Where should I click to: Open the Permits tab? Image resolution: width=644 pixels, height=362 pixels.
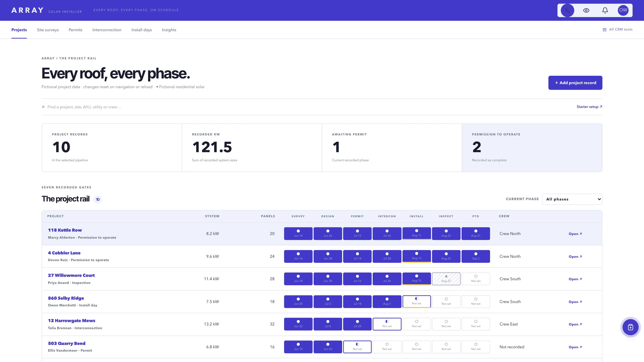pos(75,30)
